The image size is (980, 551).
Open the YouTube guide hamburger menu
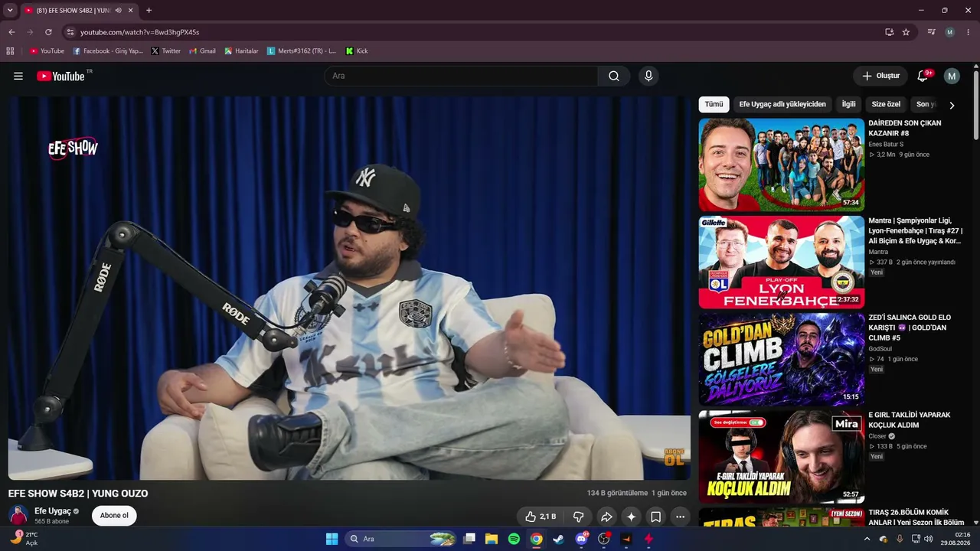coord(18,76)
